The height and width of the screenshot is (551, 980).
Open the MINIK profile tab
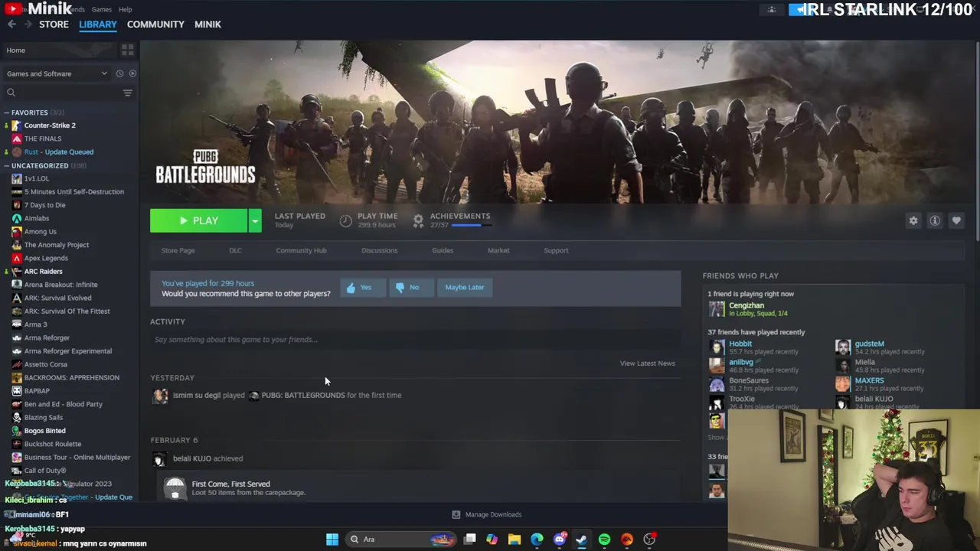[x=207, y=24]
